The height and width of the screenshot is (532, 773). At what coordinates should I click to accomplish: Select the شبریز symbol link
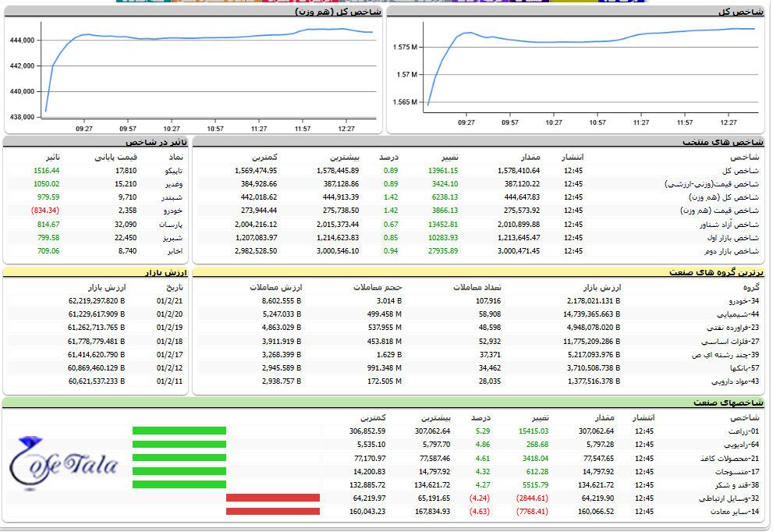[x=172, y=238]
